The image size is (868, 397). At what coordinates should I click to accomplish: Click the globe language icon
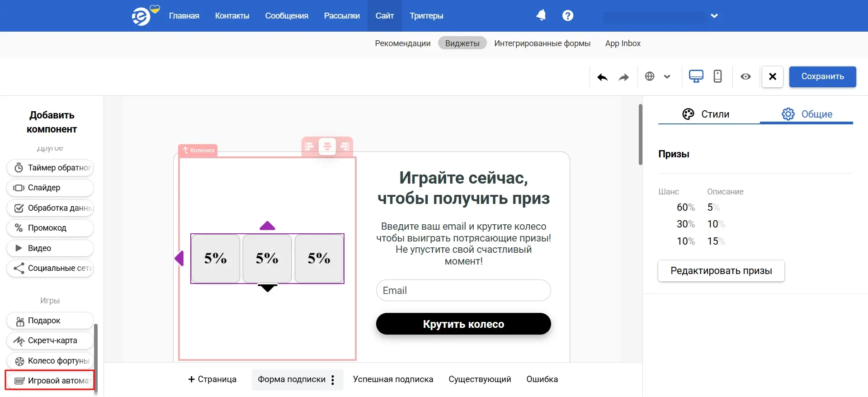650,76
